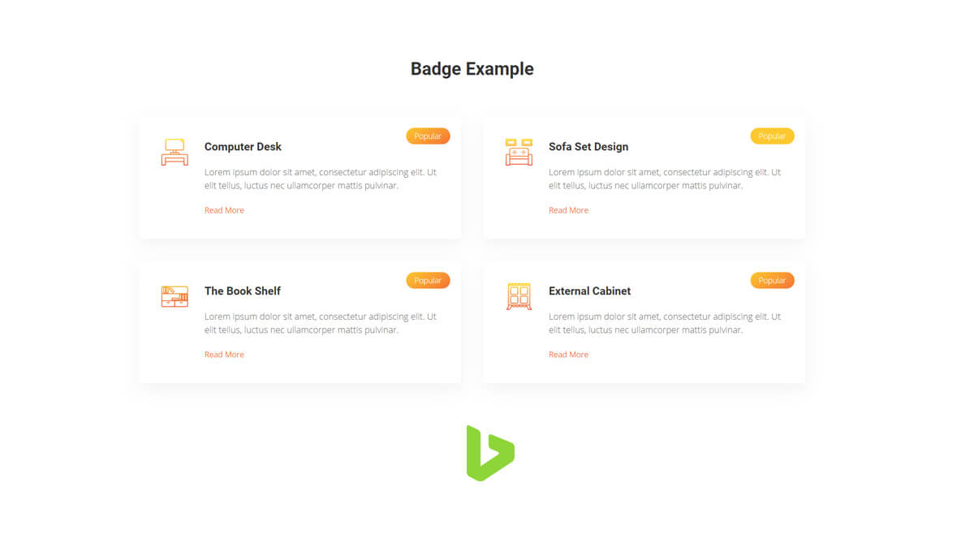Click the External Cabinet icon

click(x=519, y=296)
